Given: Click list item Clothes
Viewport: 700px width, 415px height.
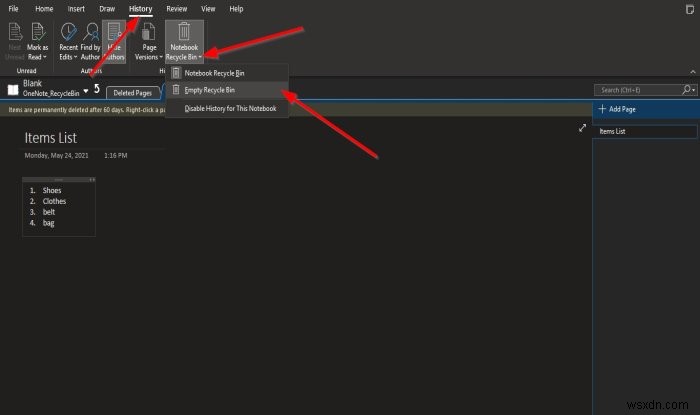Looking at the screenshot, I should pyautogui.click(x=54, y=201).
